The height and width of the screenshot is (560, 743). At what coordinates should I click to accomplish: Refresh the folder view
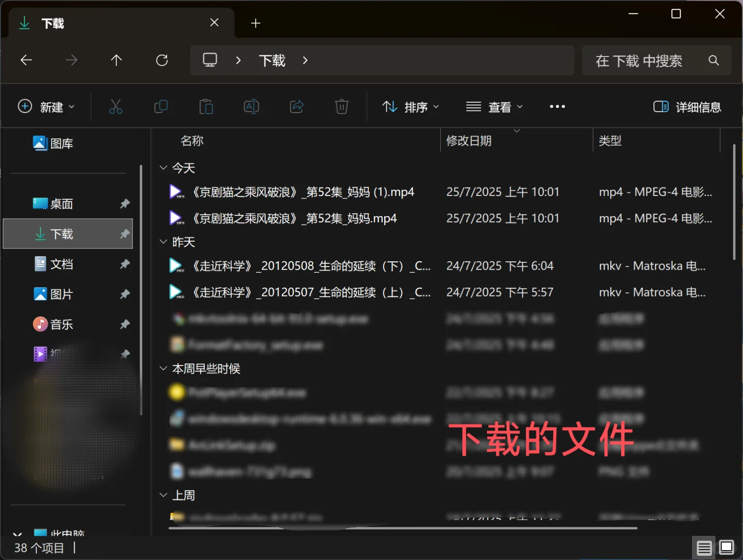pyautogui.click(x=162, y=60)
